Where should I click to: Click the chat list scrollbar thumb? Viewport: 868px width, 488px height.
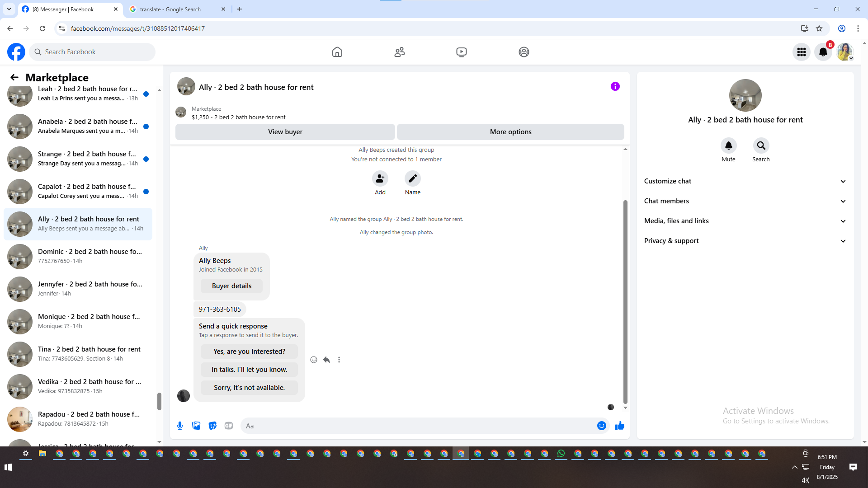[x=159, y=401]
